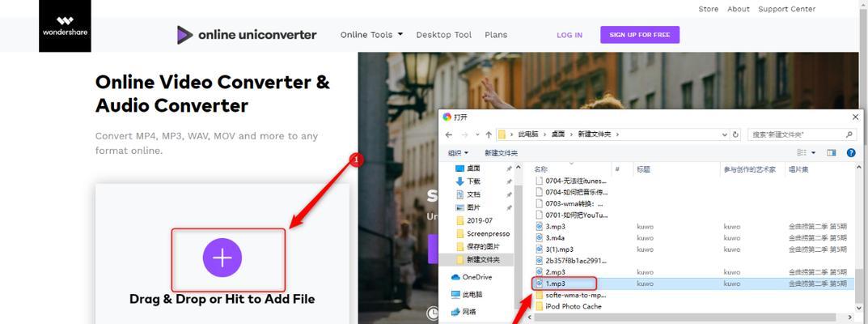Select the file 0704-如何把音乐传...

click(576, 192)
